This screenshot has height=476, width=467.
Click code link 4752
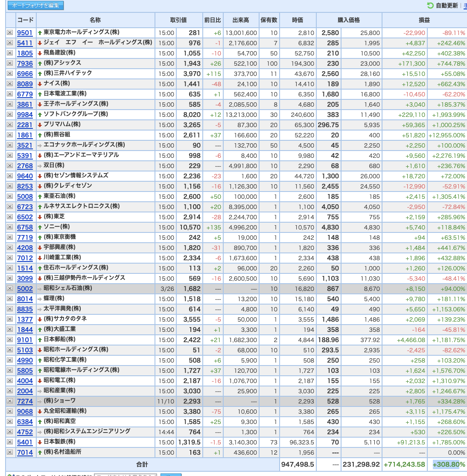(x=25, y=432)
